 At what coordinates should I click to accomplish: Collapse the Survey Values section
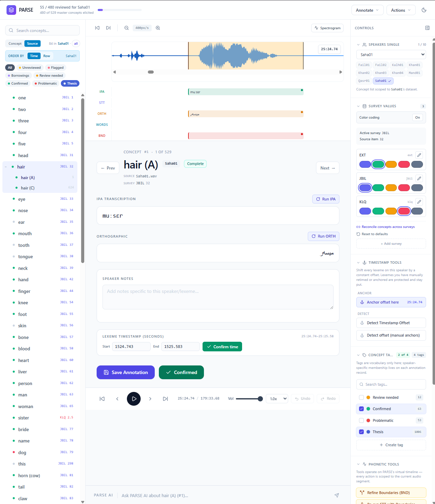[x=358, y=106]
